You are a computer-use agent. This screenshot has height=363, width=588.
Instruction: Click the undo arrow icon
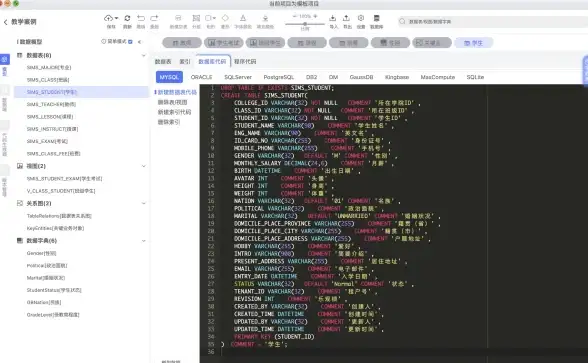141,18
